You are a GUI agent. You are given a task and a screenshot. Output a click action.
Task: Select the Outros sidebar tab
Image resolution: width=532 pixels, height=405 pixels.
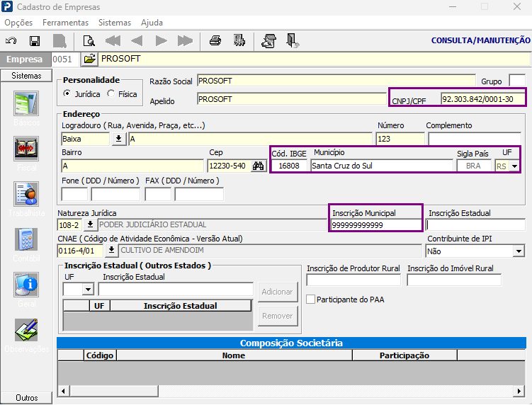click(x=26, y=397)
